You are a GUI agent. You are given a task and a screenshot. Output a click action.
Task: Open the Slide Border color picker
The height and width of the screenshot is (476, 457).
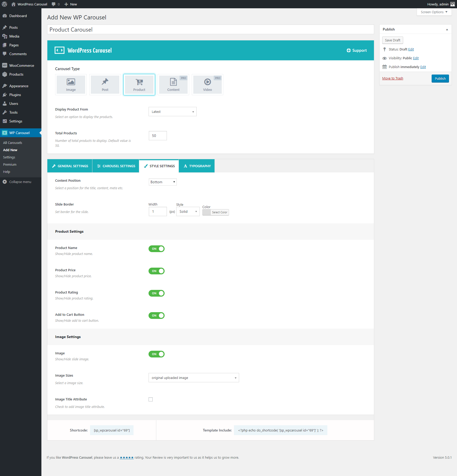click(216, 212)
